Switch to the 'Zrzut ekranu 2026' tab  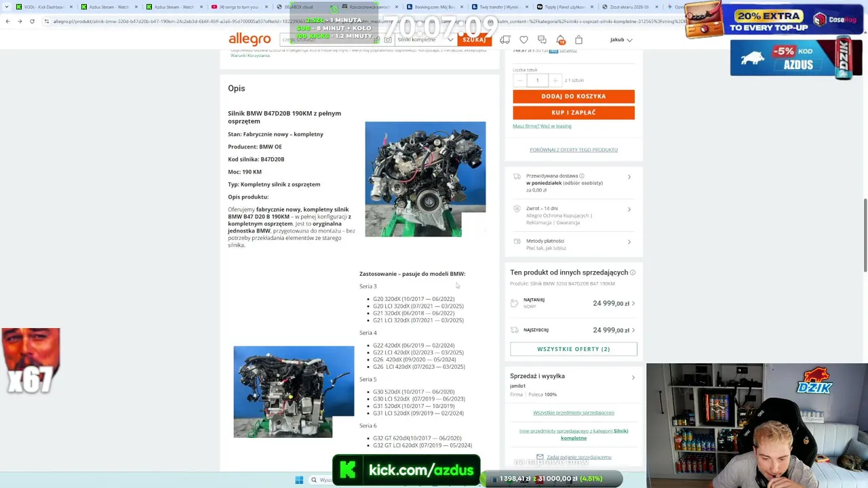tap(631, 7)
